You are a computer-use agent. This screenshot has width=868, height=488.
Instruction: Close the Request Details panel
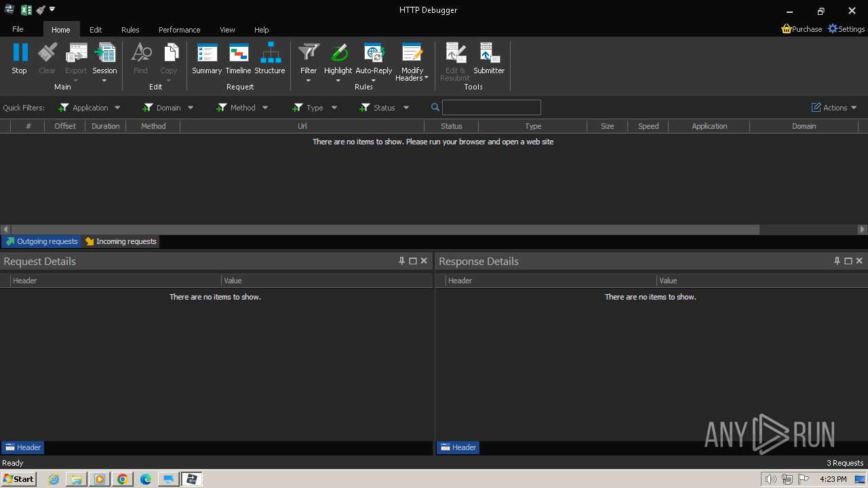pos(424,261)
